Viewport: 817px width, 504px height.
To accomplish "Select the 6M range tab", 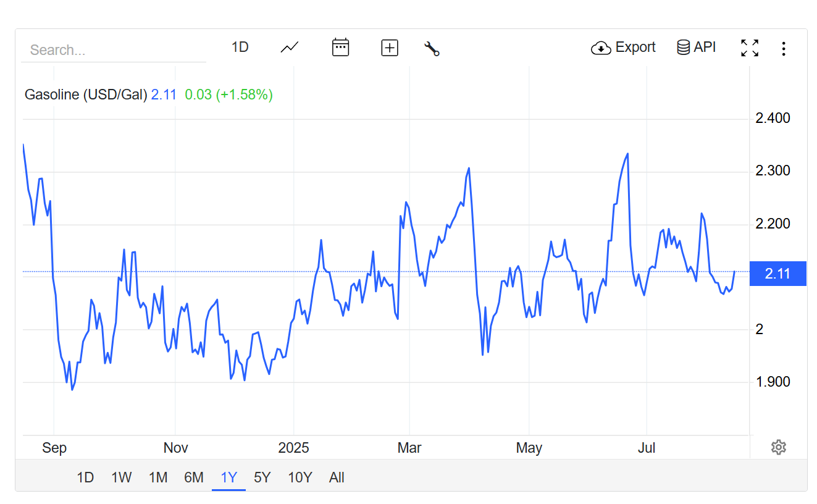I will click(194, 477).
